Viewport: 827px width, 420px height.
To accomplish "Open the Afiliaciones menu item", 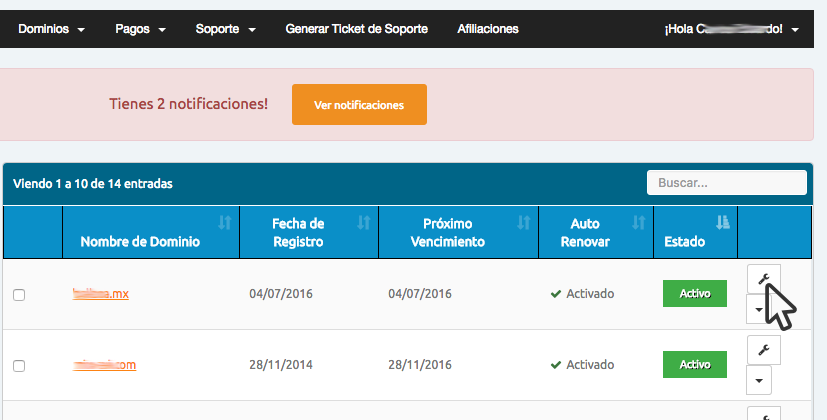I will pos(488,29).
